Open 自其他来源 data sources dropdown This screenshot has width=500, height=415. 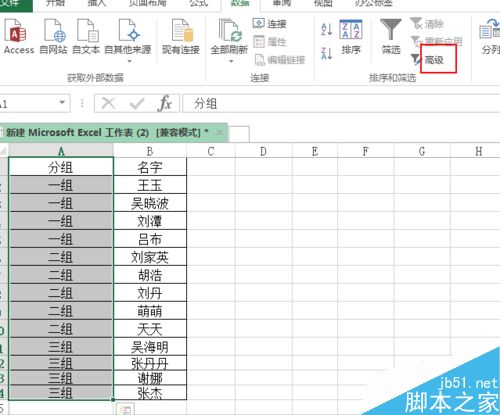click(128, 41)
